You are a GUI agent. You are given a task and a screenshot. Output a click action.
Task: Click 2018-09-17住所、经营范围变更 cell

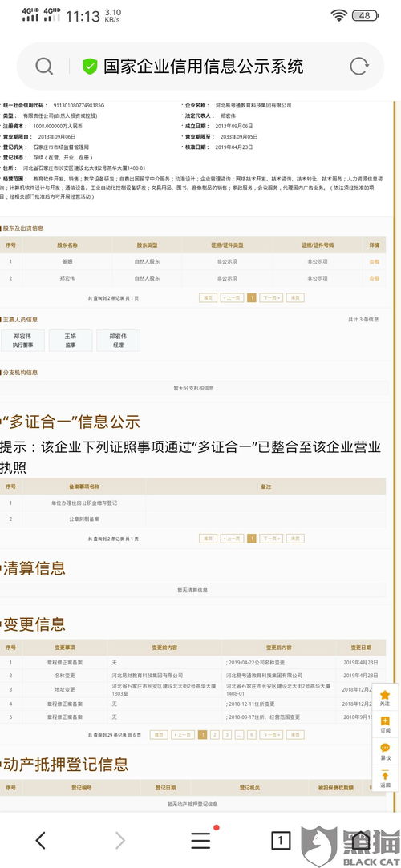tap(263, 717)
